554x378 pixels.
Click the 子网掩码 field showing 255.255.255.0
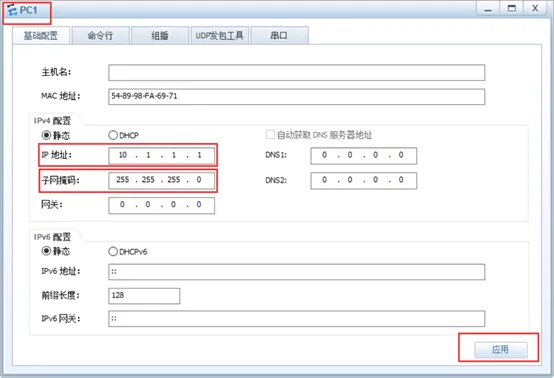(161, 180)
